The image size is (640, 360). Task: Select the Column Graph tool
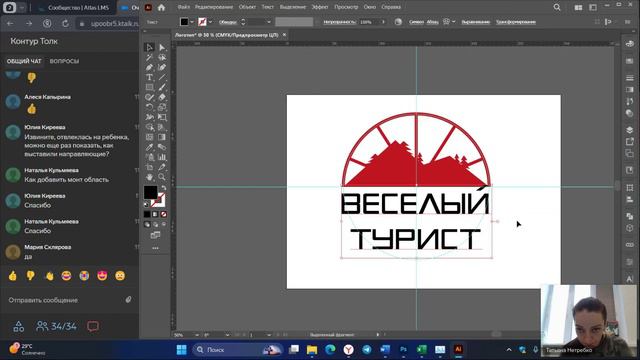click(x=162, y=157)
